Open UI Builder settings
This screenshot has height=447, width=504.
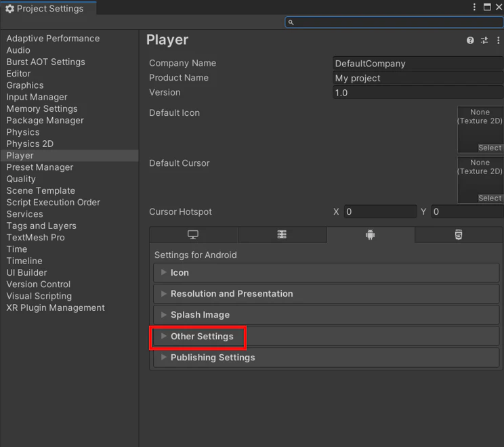click(26, 272)
